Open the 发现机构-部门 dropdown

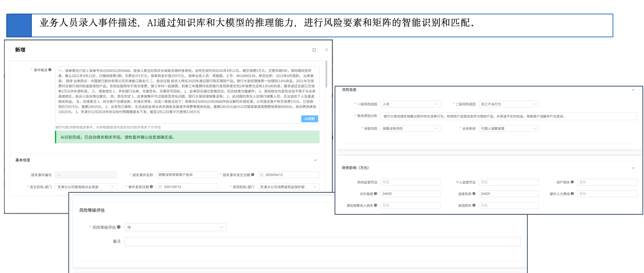(x=289, y=187)
